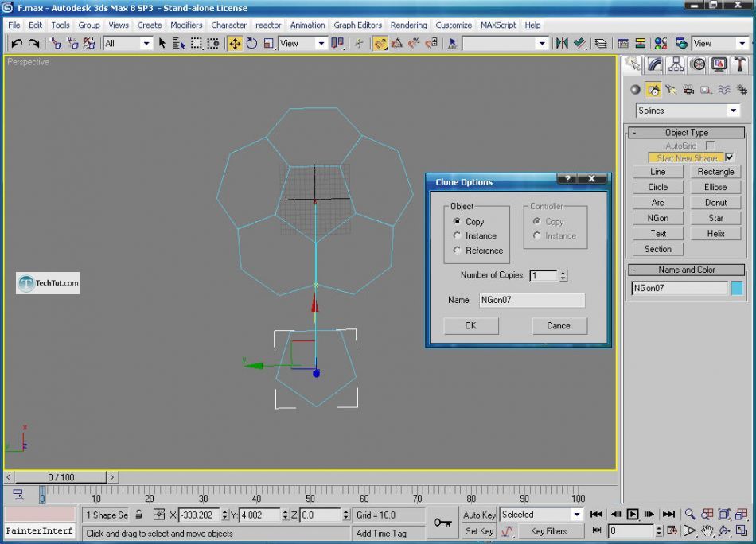Click the clone Name field NGon07
The width and height of the screenshot is (756, 544).
532,300
